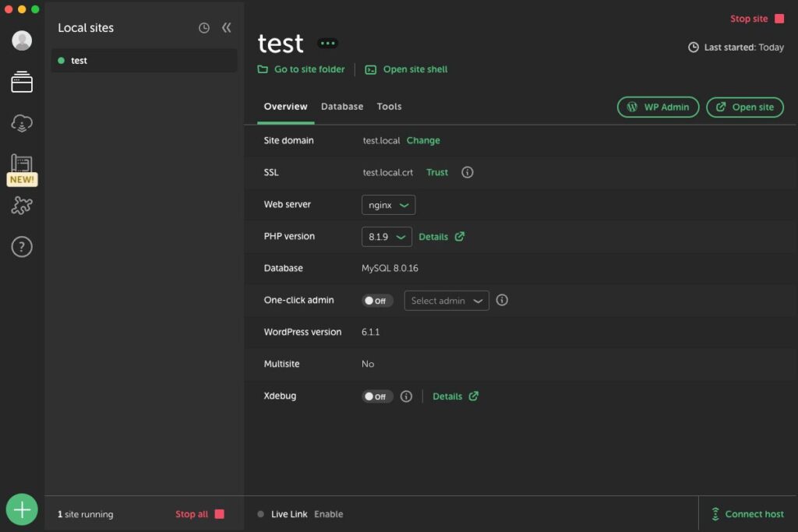
Task: Open the Help question mark icon
Action: pos(22,247)
